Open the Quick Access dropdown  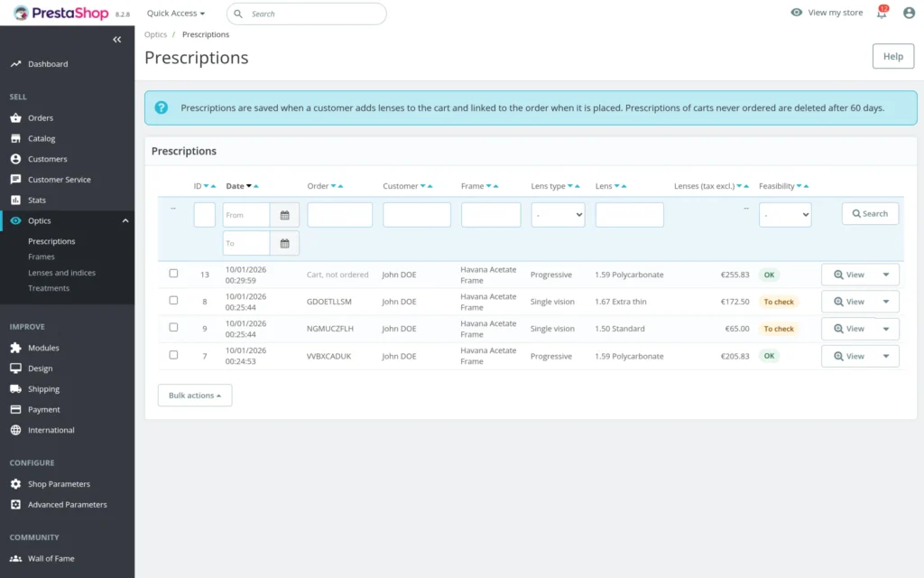click(176, 13)
